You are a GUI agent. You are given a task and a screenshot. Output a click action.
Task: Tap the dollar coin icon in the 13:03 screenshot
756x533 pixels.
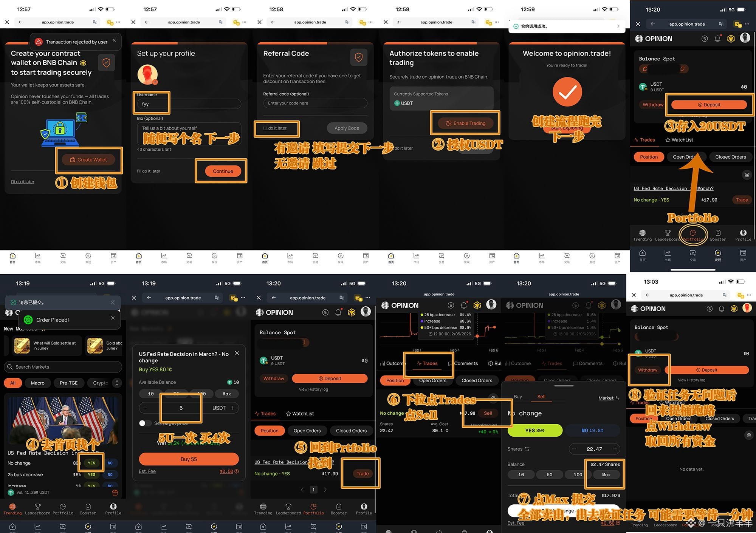(x=710, y=309)
